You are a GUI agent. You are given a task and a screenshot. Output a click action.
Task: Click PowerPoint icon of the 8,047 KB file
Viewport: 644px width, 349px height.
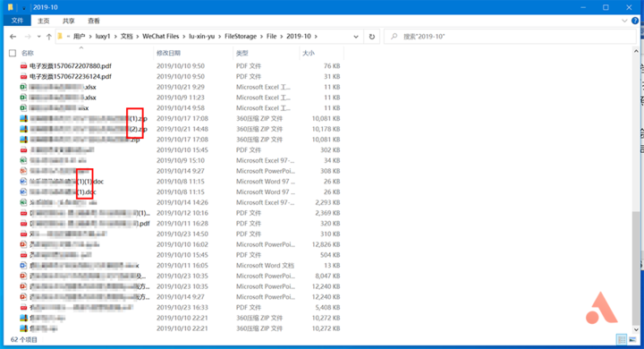pyautogui.click(x=23, y=276)
